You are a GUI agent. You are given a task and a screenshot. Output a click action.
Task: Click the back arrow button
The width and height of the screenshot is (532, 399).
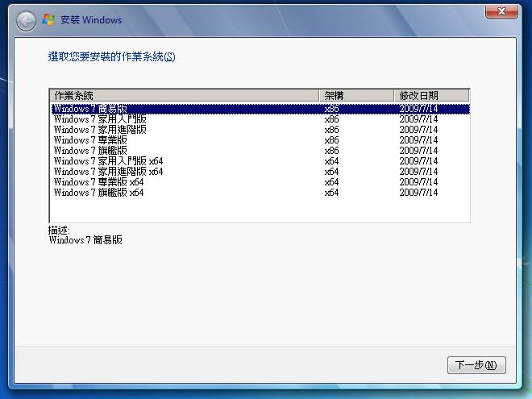click(25, 19)
